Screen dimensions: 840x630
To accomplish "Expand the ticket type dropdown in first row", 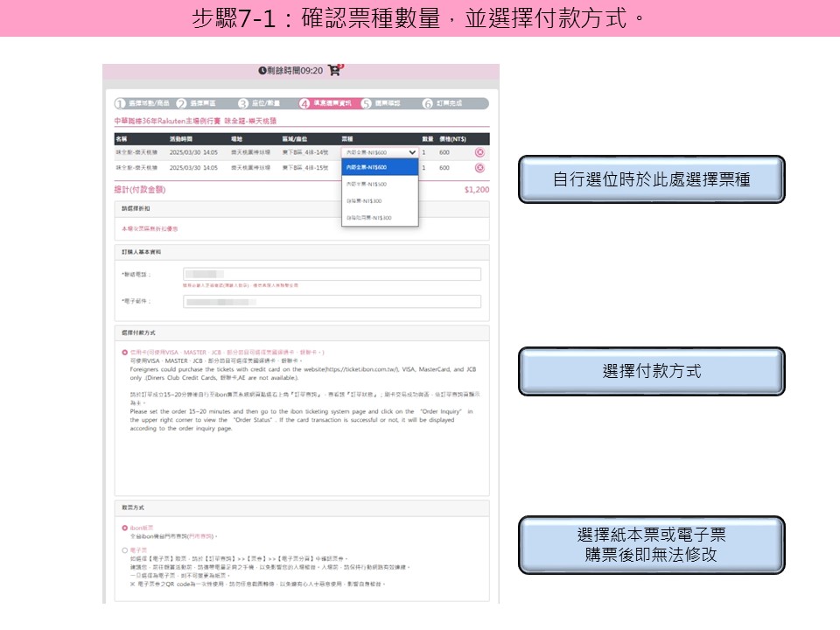I will 380,152.
